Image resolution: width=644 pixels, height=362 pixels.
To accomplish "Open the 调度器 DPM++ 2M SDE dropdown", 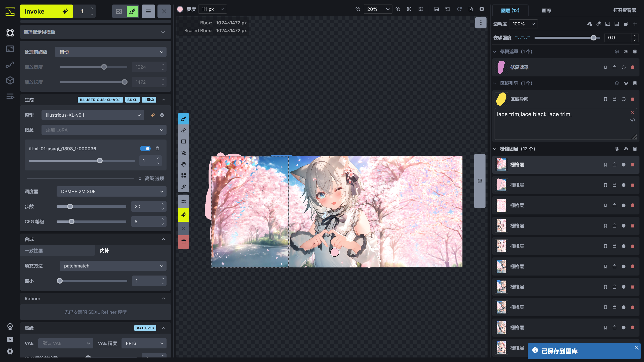I will tap(111, 191).
